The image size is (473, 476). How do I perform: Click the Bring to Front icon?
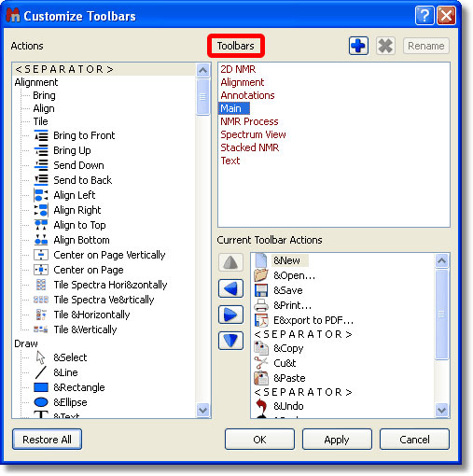(41, 135)
